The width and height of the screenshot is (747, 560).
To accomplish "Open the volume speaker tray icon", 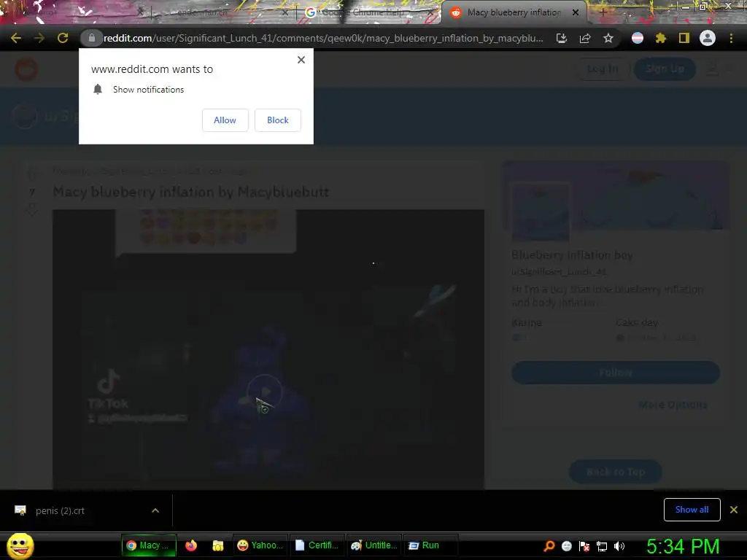I will [x=619, y=546].
